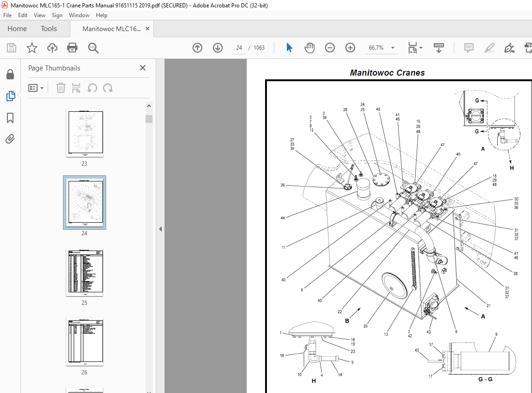Open the Sign menu
This screenshot has width=532, height=393.
57,15
